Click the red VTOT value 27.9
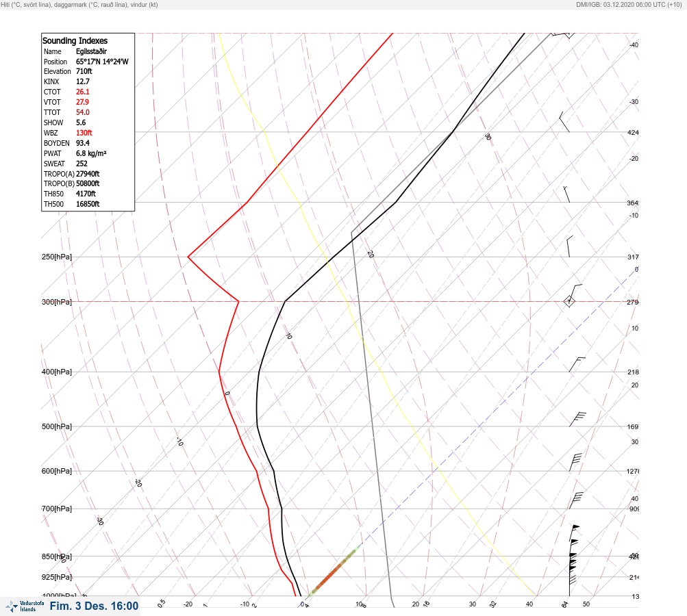Screen dimensions: 687x616 pyautogui.click(x=82, y=102)
